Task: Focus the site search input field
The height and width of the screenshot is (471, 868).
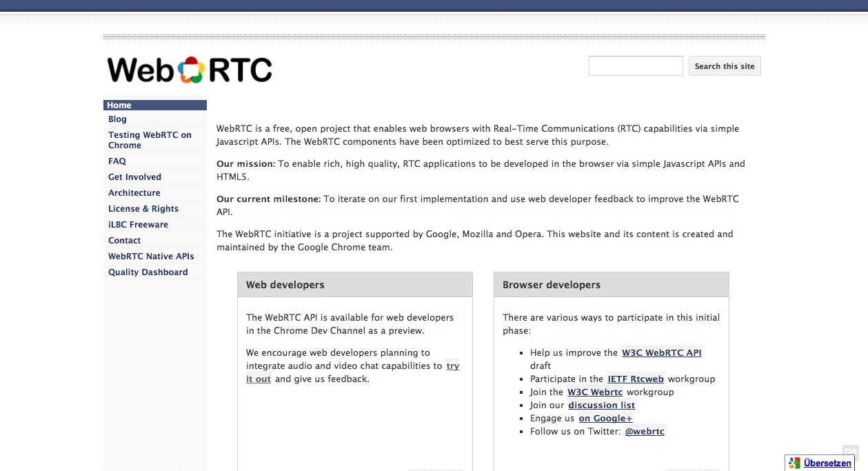Action: click(636, 66)
